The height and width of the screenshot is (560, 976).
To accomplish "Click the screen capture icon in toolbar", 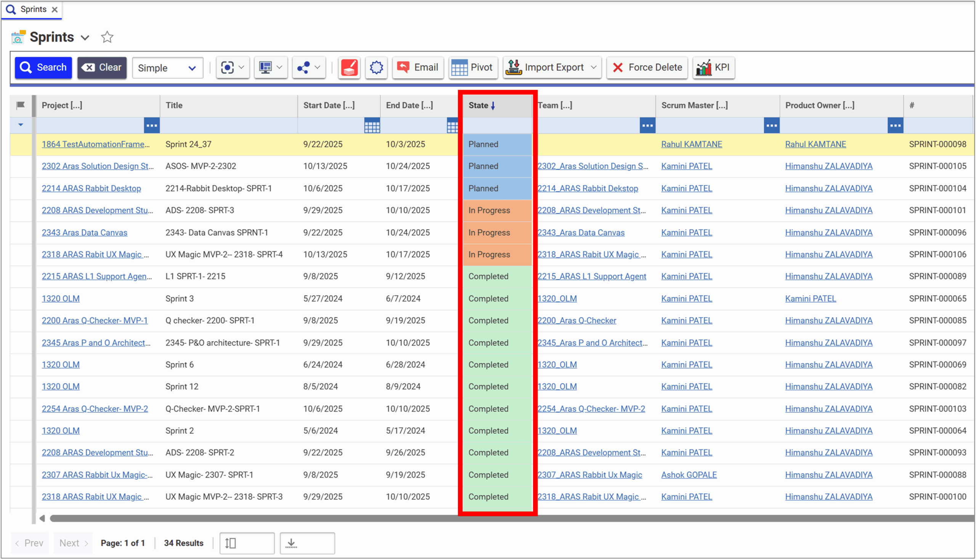I will (227, 68).
